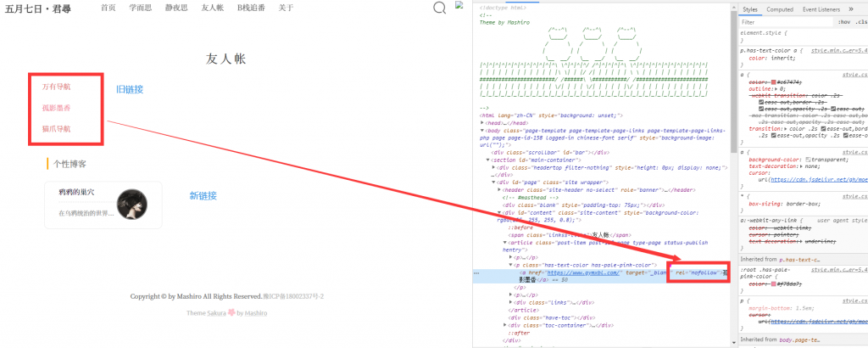
Task: Click the broken avatar image in header
Action: [459, 5]
